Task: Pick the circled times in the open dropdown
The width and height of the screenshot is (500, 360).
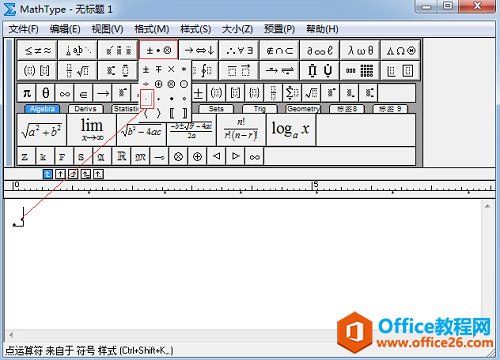Action: click(x=171, y=84)
